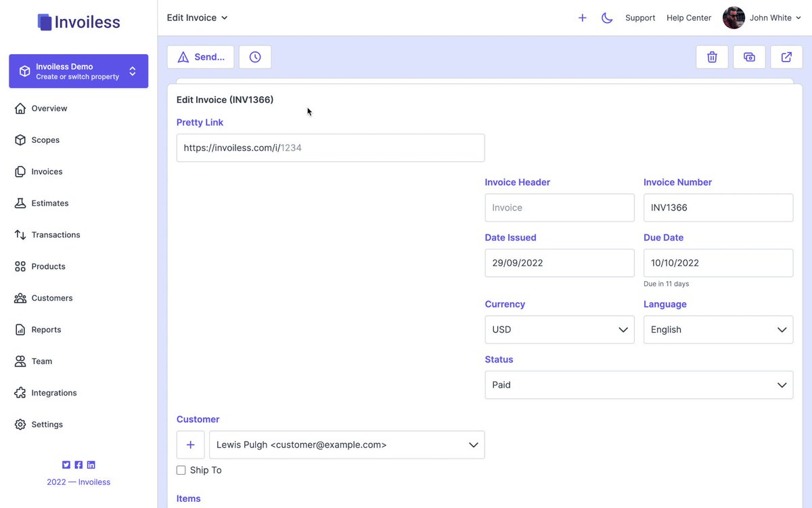
Task: Toggle dark mode moon icon
Action: pyautogui.click(x=607, y=18)
